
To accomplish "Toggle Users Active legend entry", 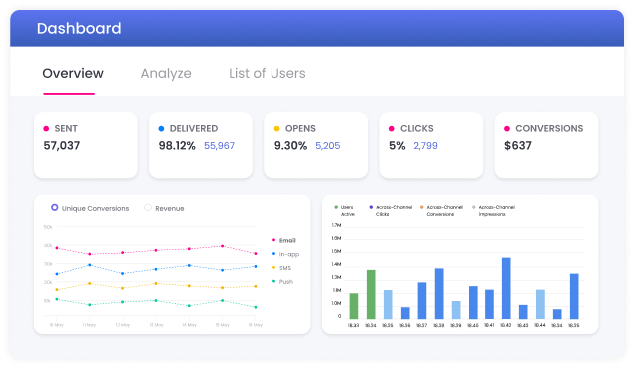I will [x=344, y=210].
